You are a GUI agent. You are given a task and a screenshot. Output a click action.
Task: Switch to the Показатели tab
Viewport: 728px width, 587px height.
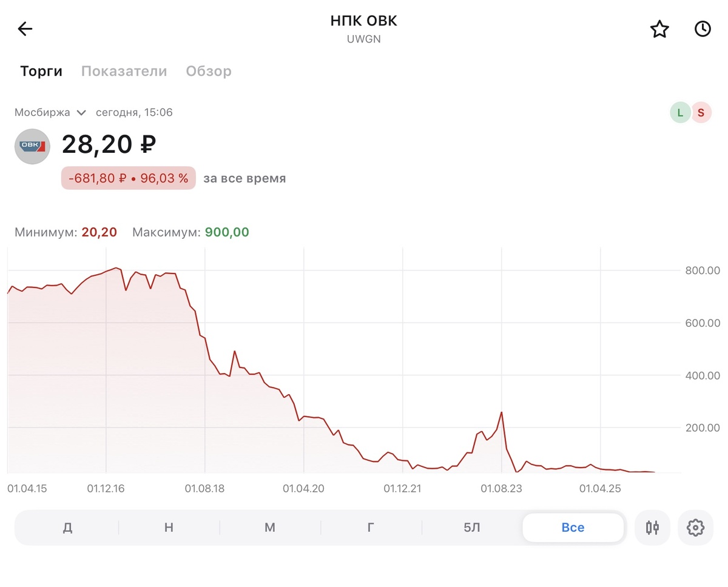click(x=124, y=71)
